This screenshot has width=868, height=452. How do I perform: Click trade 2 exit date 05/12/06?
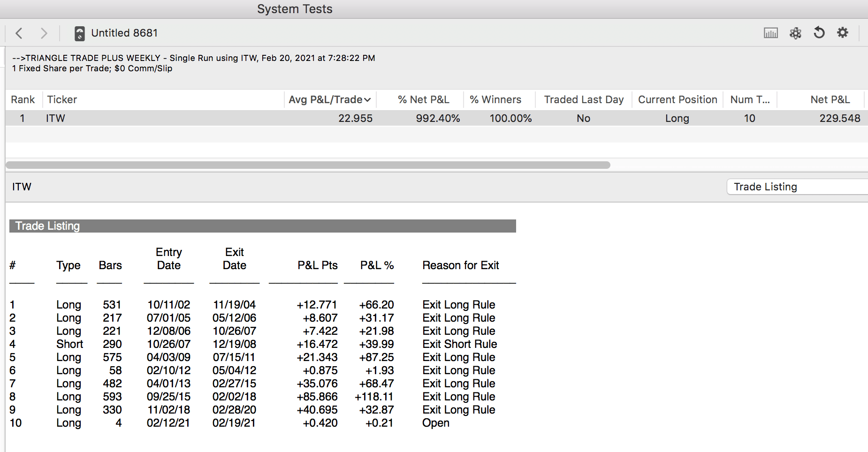pos(234,318)
